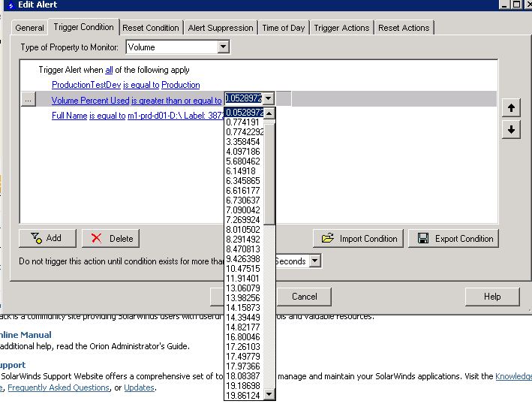Screen dimensions: 532x404
Task: Switch to the Trigger Actions tab
Action: click(341, 28)
